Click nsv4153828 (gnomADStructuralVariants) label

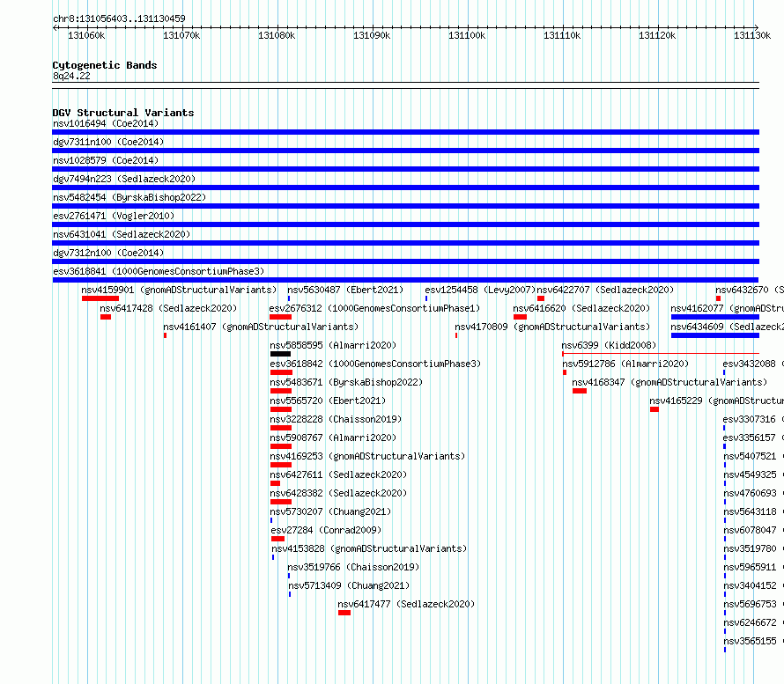click(369, 548)
